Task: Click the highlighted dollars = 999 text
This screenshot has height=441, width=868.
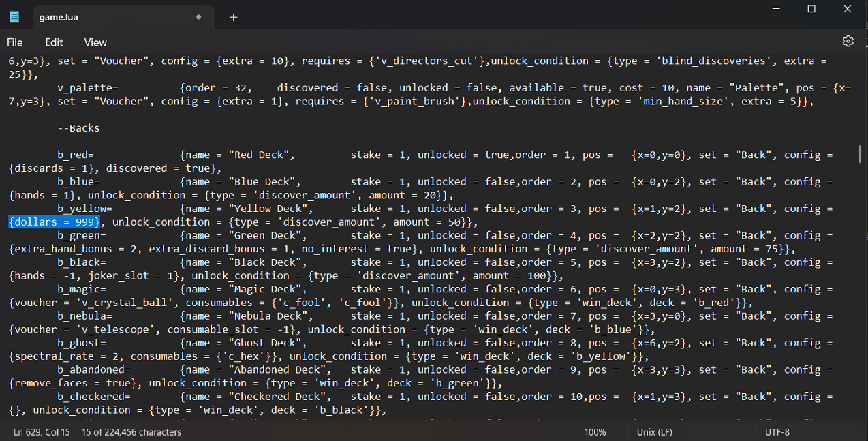Action: coord(55,222)
